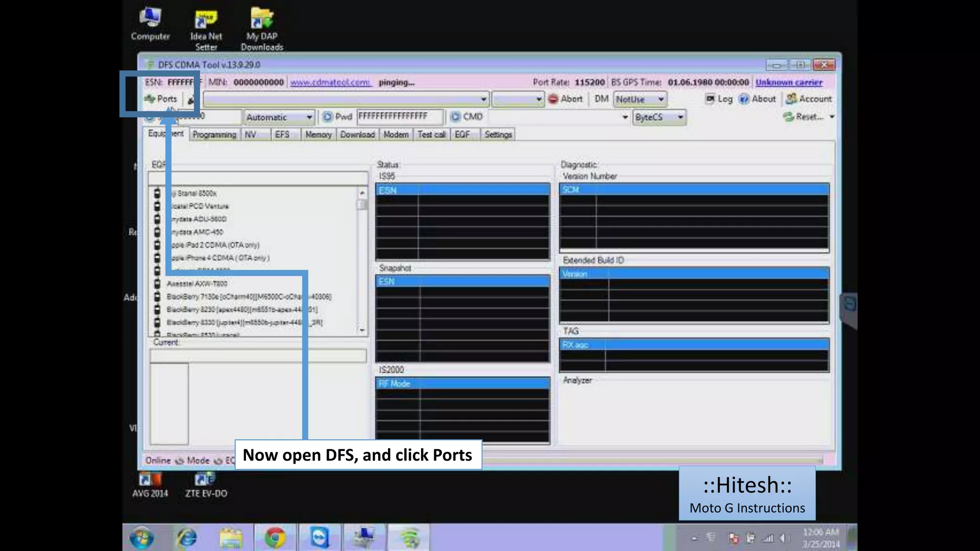Open the Account button

[x=809, y=99]
